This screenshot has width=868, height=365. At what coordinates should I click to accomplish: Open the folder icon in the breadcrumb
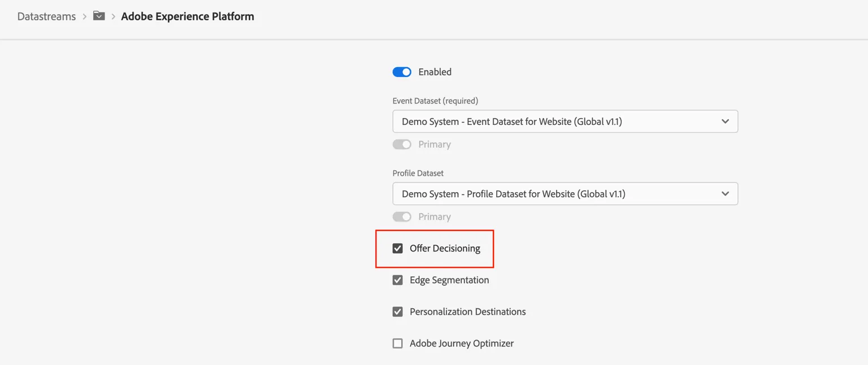click(99, 16)
